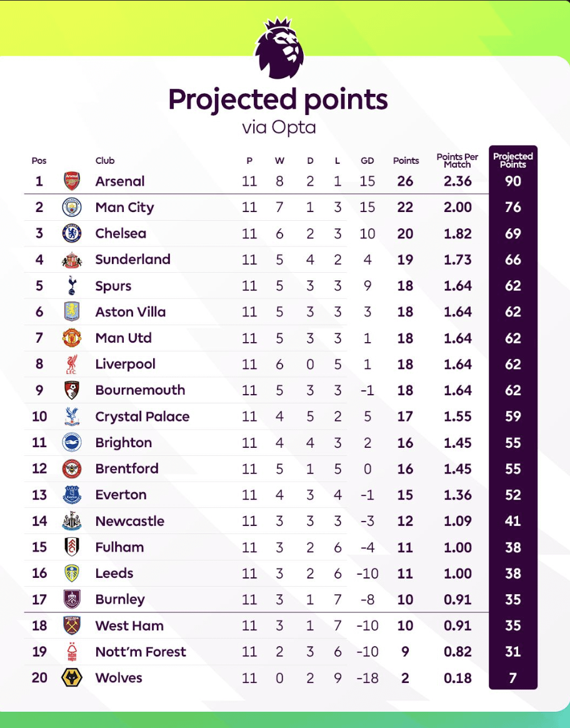Select the Bournemouth club name

tap(140, 390)
